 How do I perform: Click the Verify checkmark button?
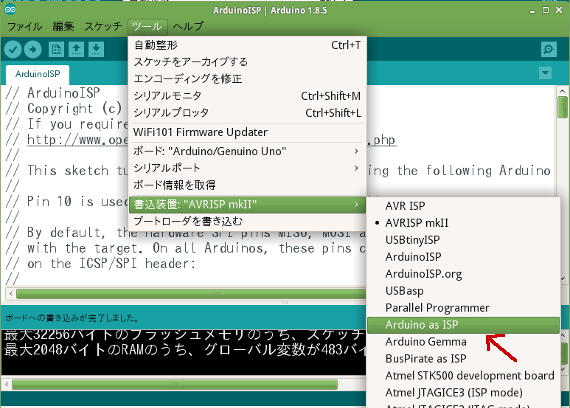(13, 49)
